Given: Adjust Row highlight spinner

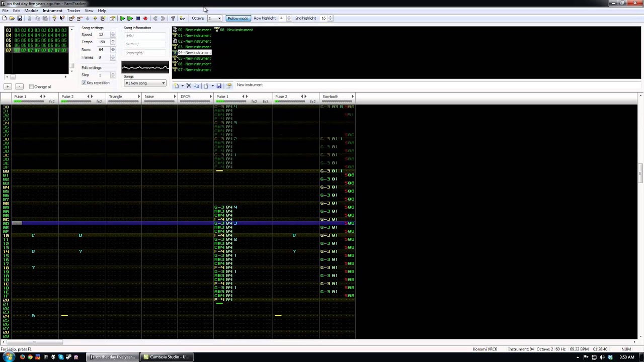Looking at the screenshot, I should [x=289, y=18].
